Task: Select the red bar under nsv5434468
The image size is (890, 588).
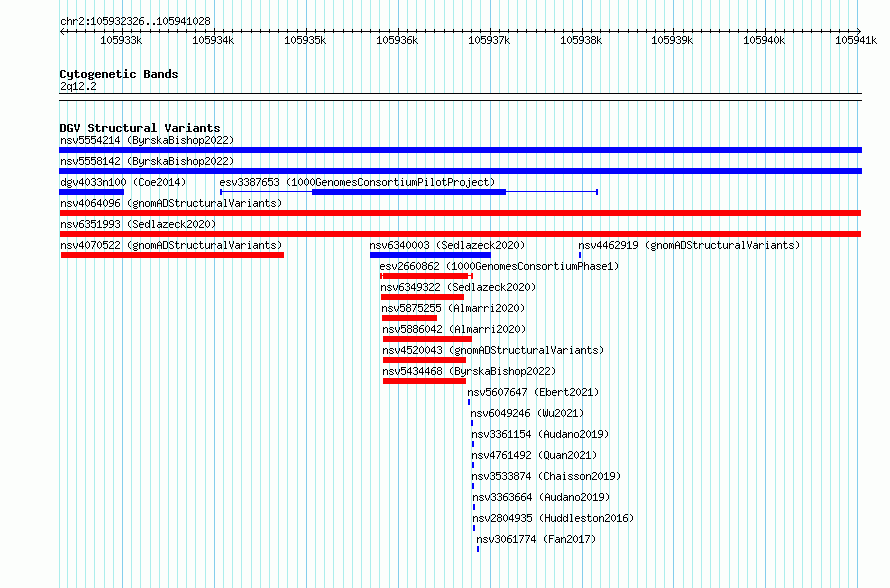Action: [425, 381]
